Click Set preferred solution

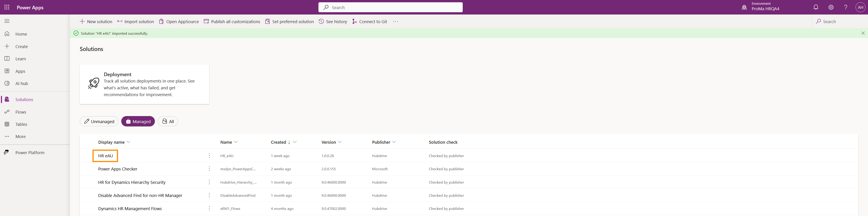pos(289,21)
